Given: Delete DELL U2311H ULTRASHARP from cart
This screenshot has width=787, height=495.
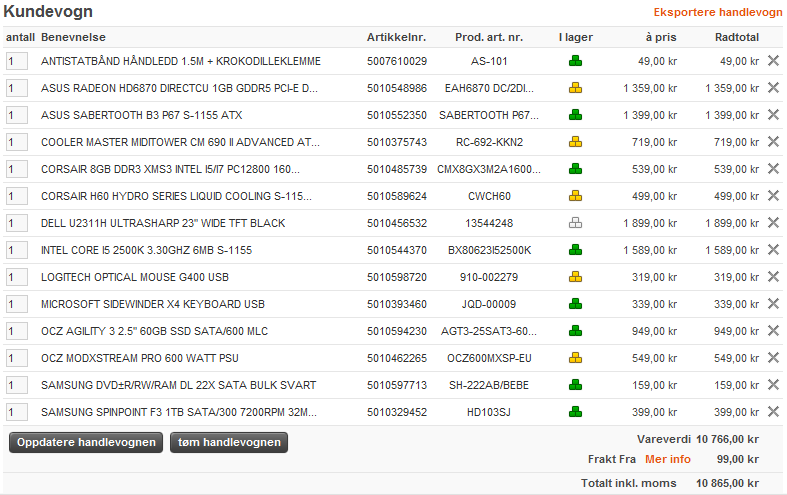Looking at the screenshot, I should (773, 223).
